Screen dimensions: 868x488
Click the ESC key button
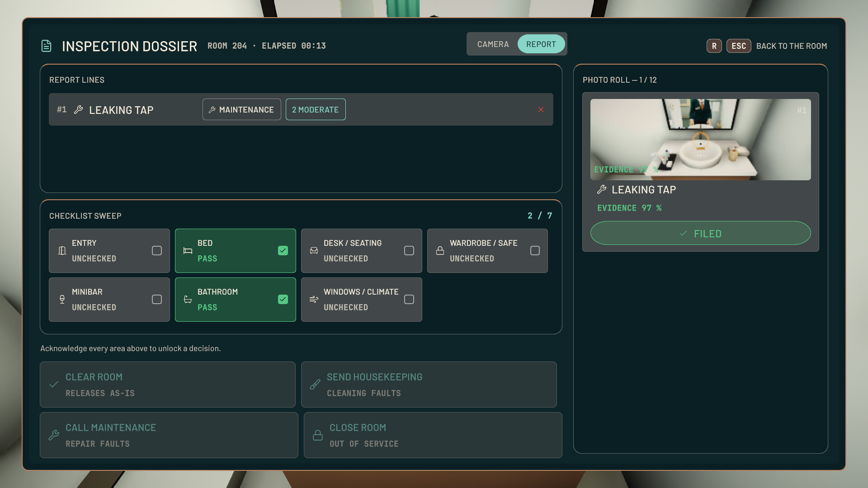point(739,46)
